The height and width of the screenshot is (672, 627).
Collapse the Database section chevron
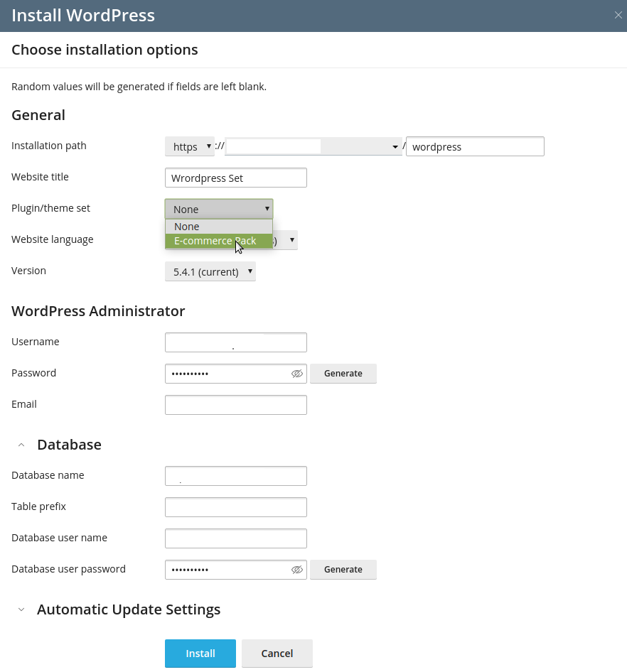click(21, 445)
